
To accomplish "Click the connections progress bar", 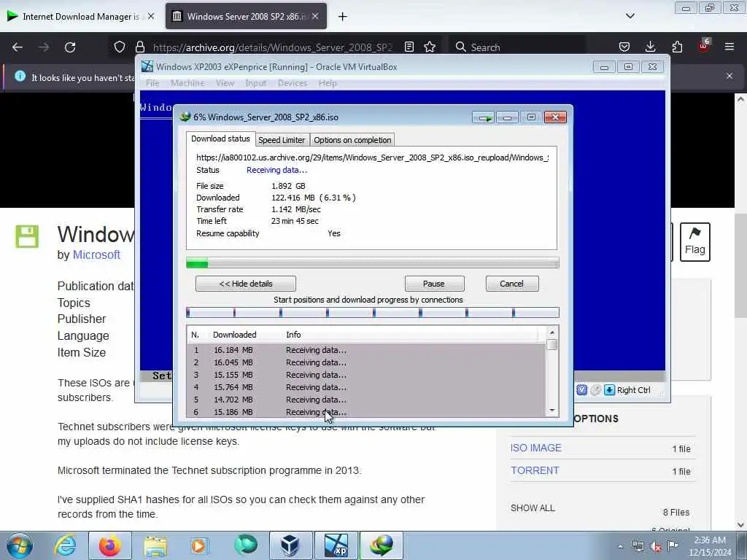I will coord(373,312).
